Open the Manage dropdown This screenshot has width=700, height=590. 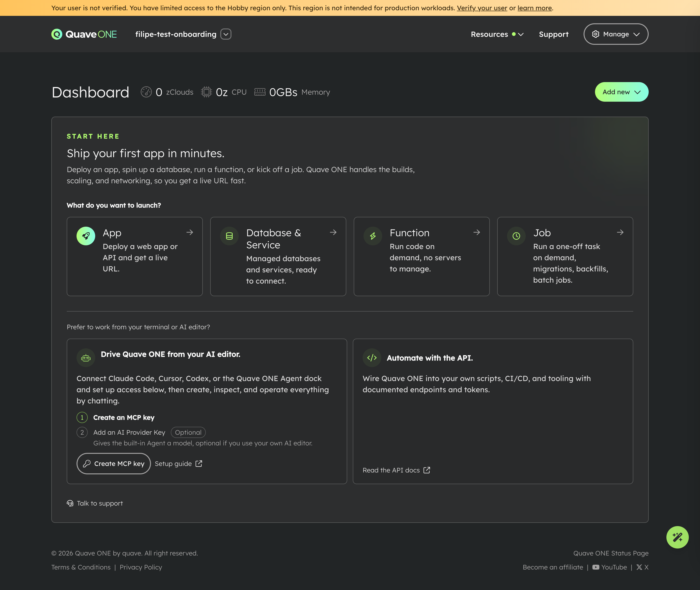pyautogui.click(x=616, y=34)
